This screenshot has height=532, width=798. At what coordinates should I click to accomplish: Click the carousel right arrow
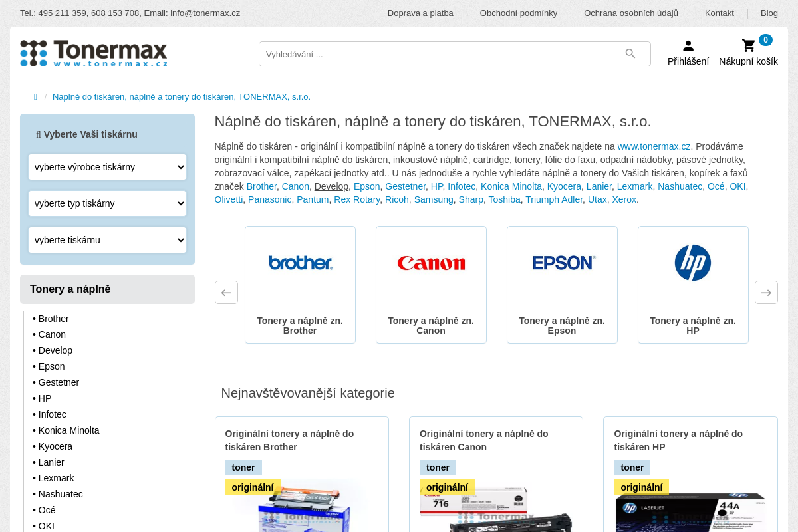(x=766, y=292)
